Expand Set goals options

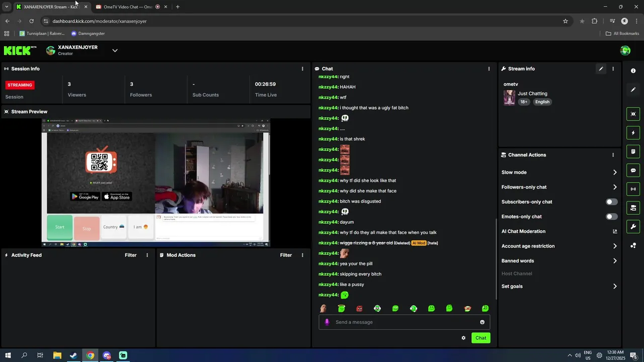559,286
